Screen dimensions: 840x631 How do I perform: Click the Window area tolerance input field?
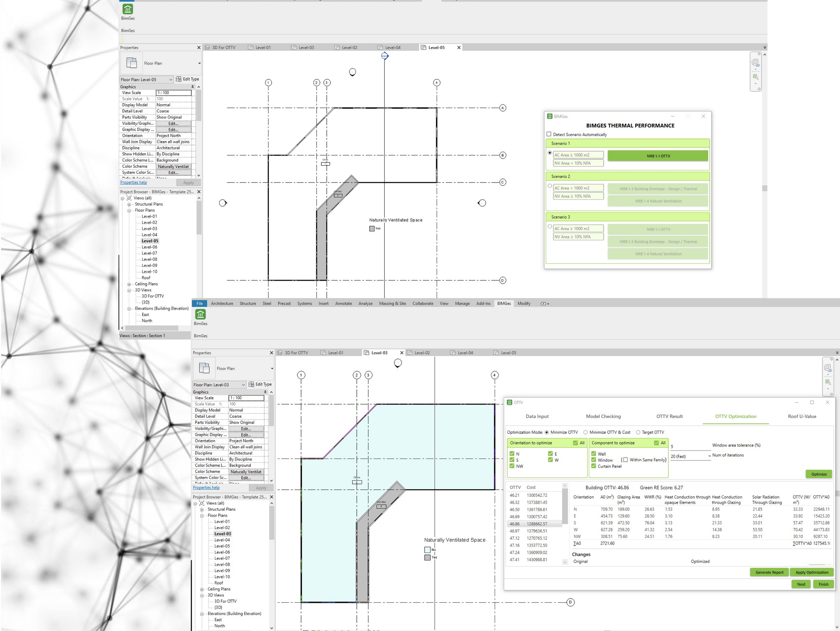pyautogui.click(x=690, y=446)
